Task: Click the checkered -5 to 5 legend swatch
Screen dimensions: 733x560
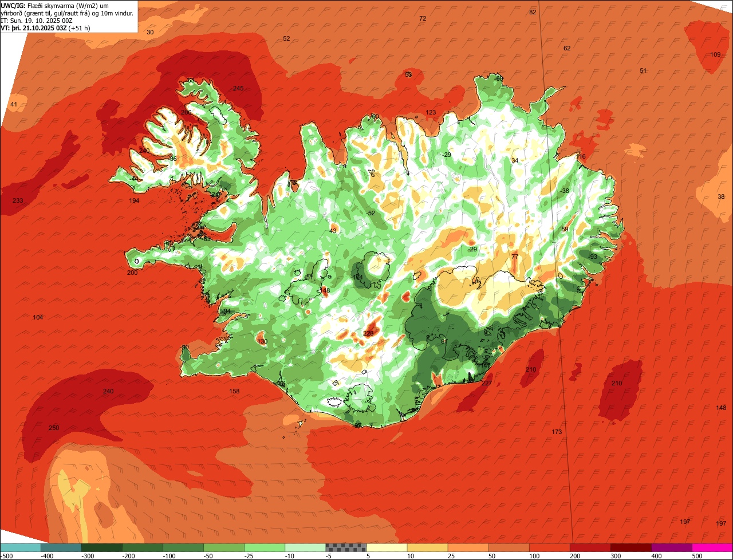Action: tap(346, 547)
